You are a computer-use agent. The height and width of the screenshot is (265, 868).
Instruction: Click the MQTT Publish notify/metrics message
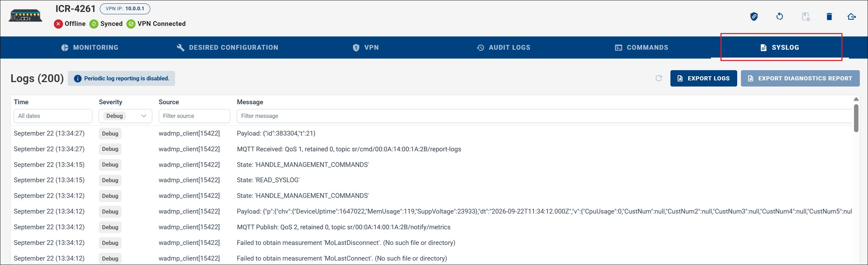pyautogui.click(x=344, y=227)
